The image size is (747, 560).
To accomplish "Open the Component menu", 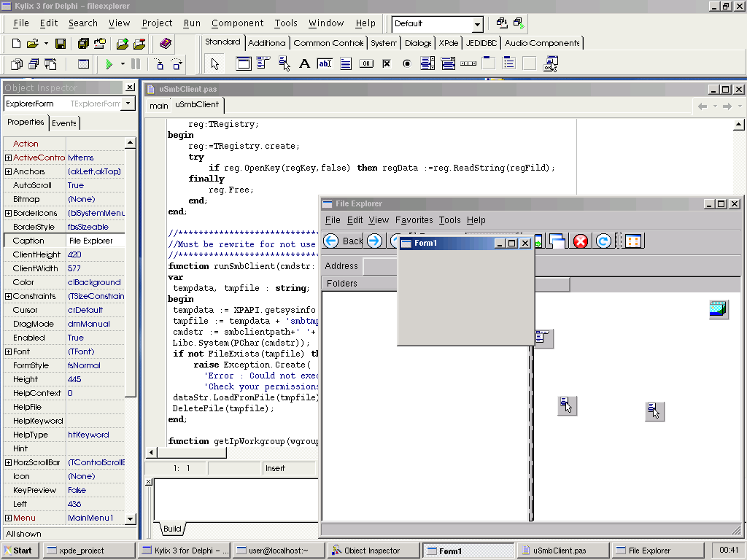I will pos(237,23).
